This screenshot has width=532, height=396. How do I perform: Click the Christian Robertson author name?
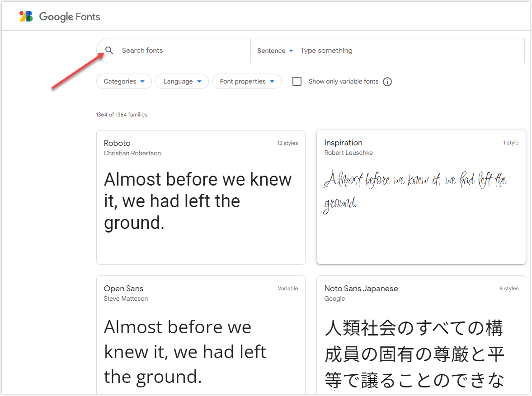pos(132,153)
